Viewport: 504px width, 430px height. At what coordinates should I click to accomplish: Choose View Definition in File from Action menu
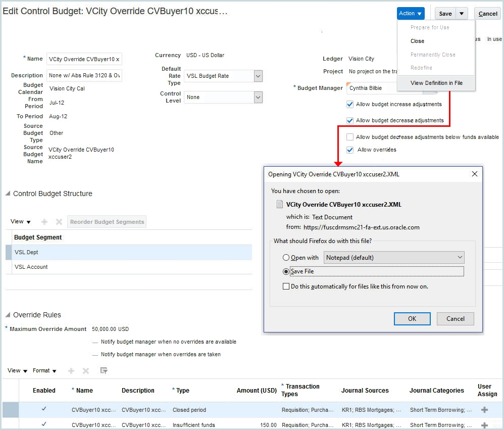[436, 83]
